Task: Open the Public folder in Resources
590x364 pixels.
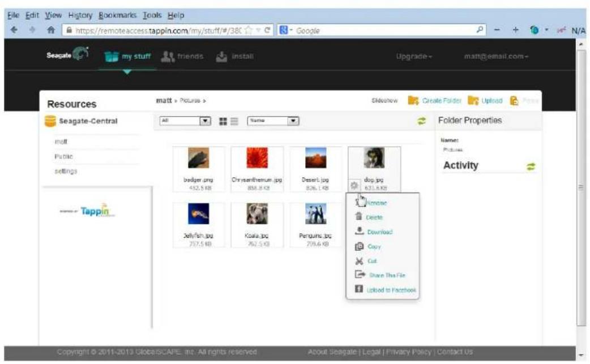Action: 63,156
